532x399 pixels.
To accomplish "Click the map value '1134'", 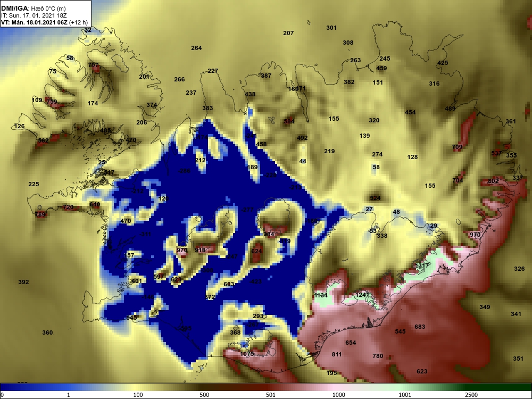I will pyautogui.click(x=321, y=295).
